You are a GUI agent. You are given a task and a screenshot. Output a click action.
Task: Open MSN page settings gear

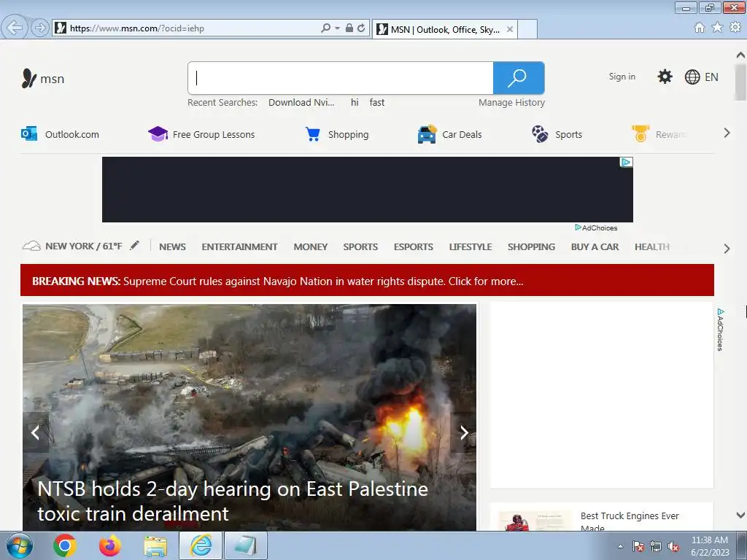tap(665, 77)
